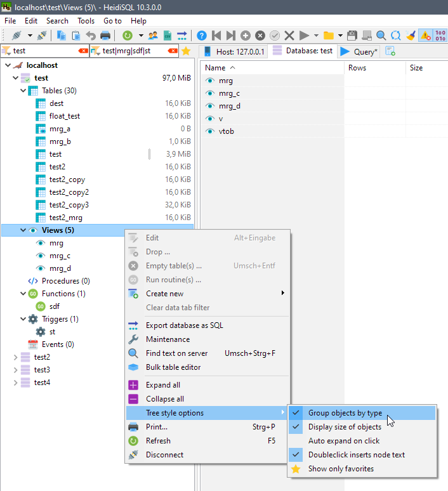Enable Auto expand on click option
Screen dimensions: 448x491
click(x=362, y=441)
